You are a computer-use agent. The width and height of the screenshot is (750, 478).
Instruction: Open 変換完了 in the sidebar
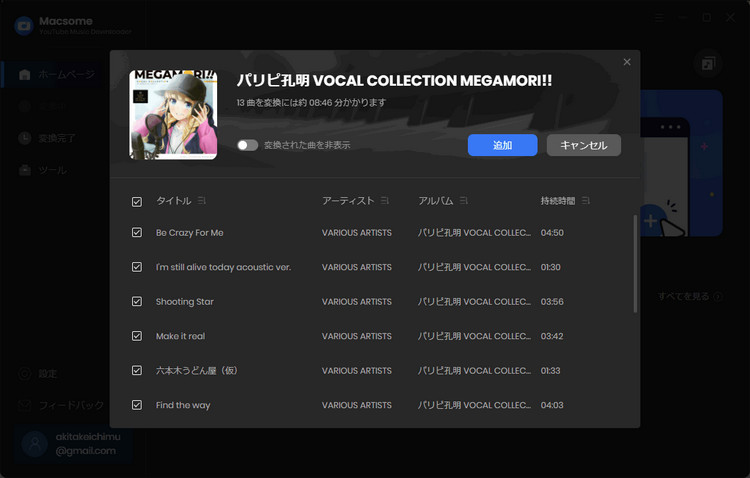56,138
